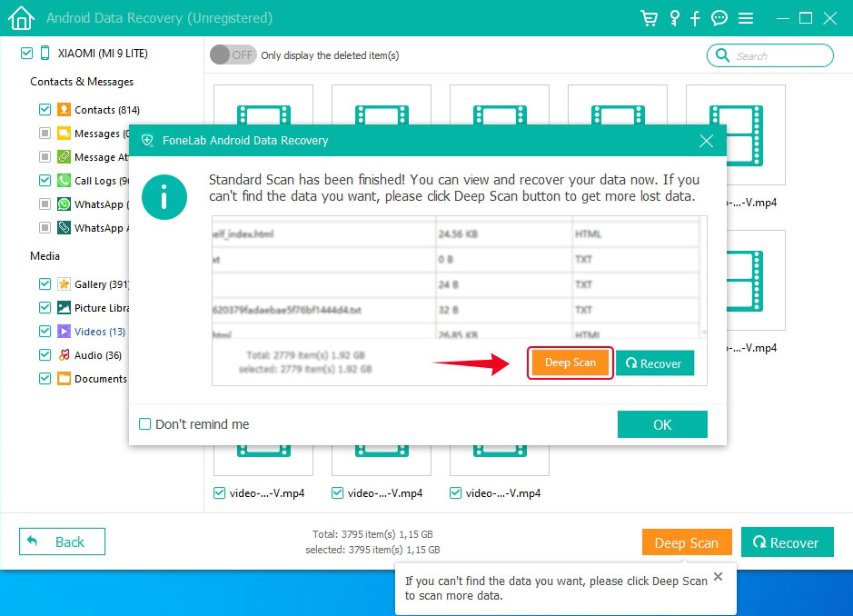Click the search magnifier icon
Screen dimensions: 853x616
(722, 55)
